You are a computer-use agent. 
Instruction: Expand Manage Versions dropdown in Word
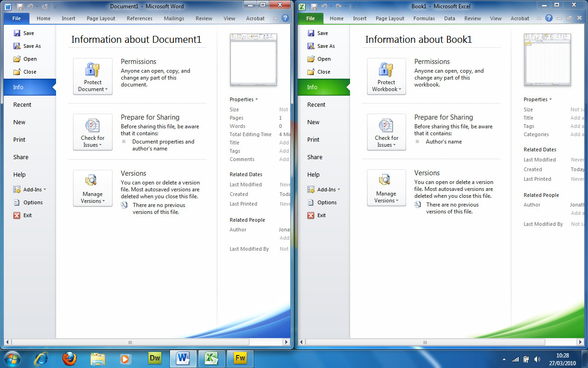pos(93,188)
